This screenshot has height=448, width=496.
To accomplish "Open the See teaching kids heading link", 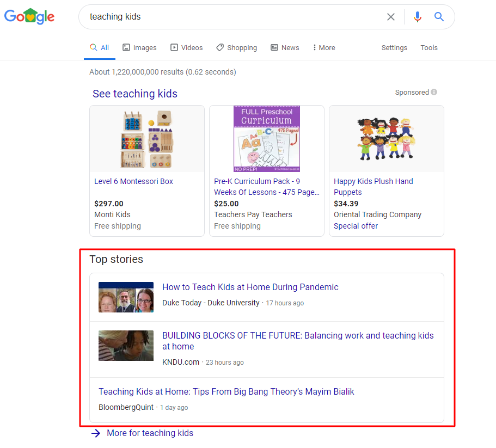I will (135, 94).
